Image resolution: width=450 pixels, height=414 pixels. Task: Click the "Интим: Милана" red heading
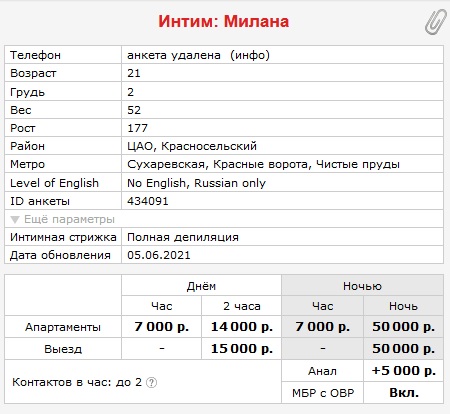(x=224, y=21)
